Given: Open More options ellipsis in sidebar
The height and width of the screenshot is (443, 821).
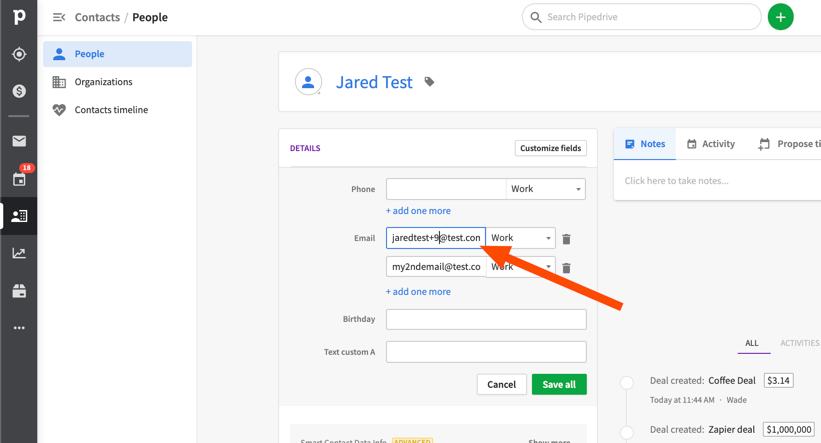Looking at the screenshot, I should [x=19, y=328].
